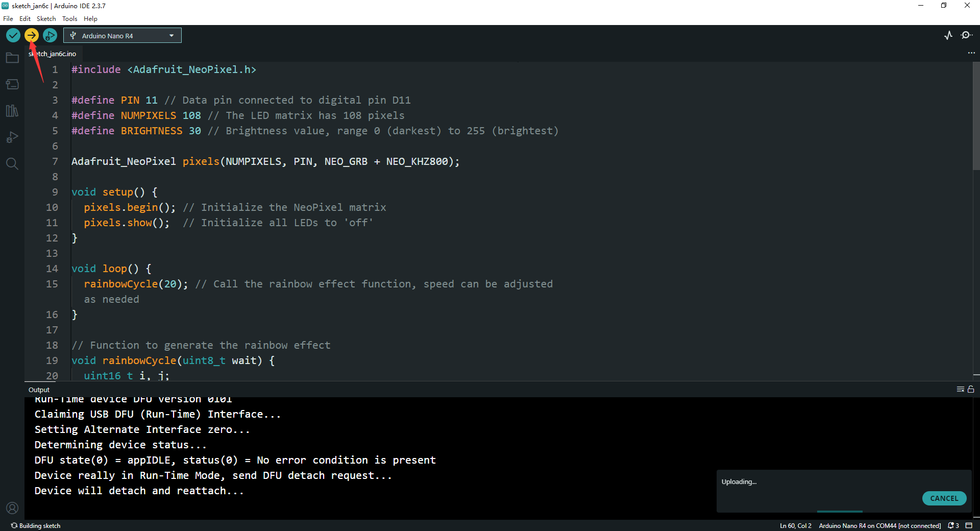Show the Debug sidebar panel
This screenshot has width=980, height=531.
[12, 137]
